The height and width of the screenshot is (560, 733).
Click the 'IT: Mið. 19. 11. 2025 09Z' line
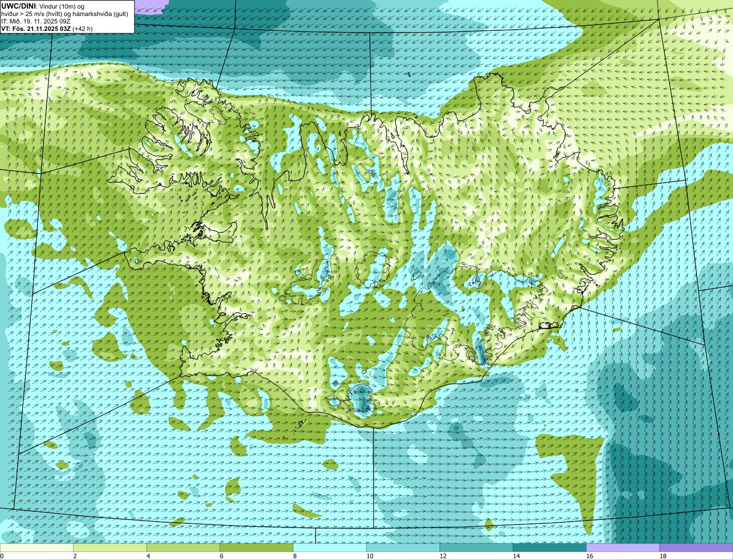coord(36,21)
